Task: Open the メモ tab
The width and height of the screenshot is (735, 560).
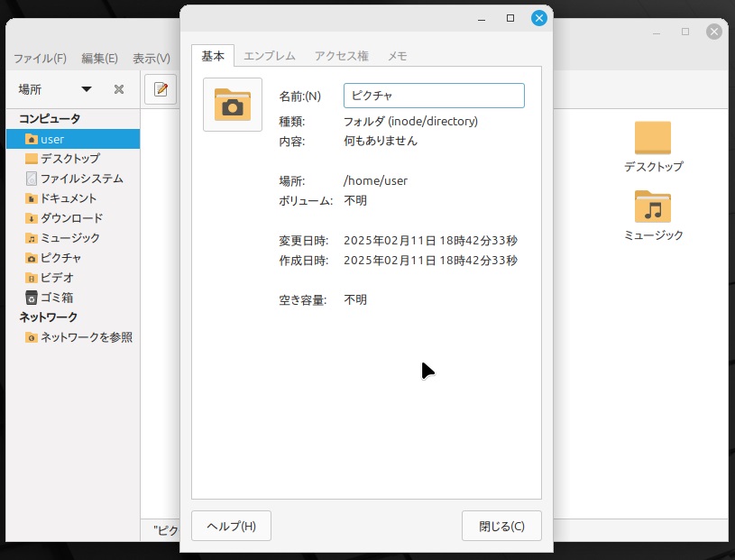Action: 398,56
